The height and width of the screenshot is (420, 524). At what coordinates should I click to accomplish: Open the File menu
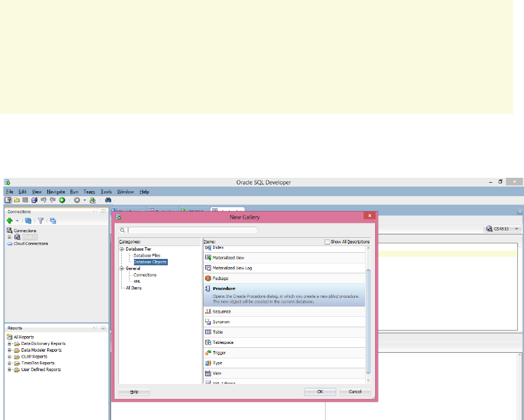point(9,192)
